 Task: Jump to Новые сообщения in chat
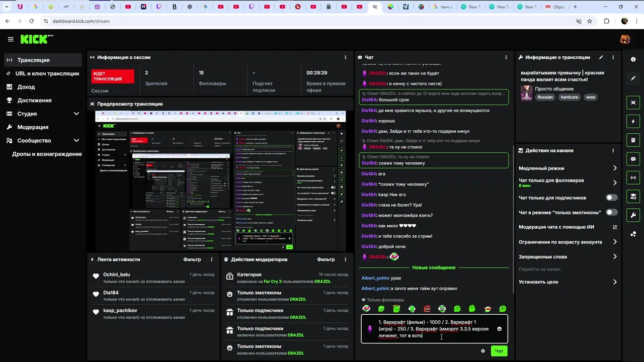tap(434, 267)
